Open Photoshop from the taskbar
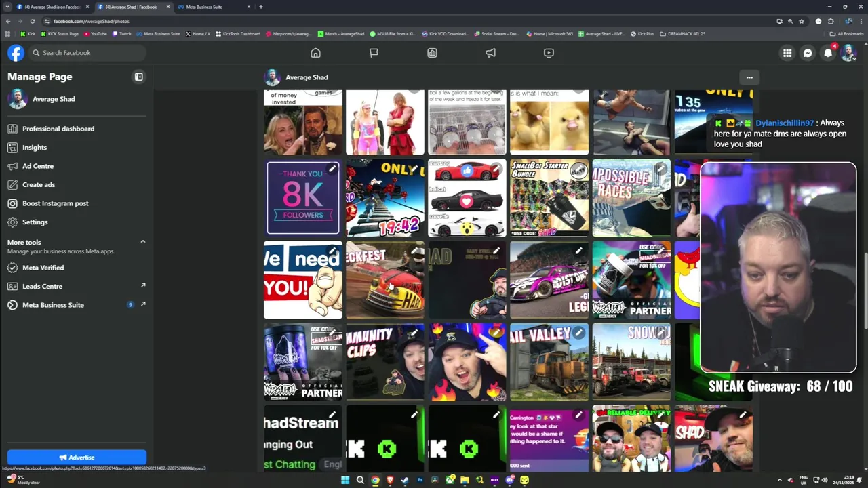Image resolution: width=868 pixels, height=488 pixels. click(x=420, y=480)
